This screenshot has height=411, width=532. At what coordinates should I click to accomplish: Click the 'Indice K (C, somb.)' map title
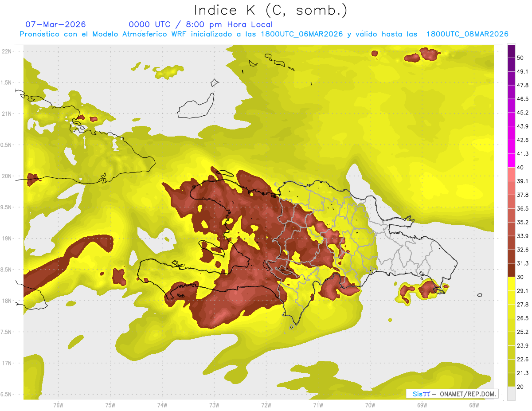(270, 11)
